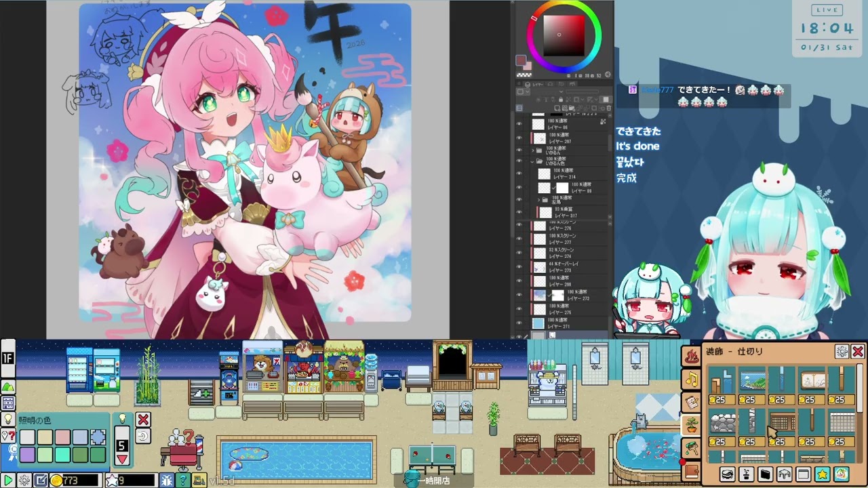Hide layer レイヤー 271
The height and width of the screenshot is (488, 868).
519,323
